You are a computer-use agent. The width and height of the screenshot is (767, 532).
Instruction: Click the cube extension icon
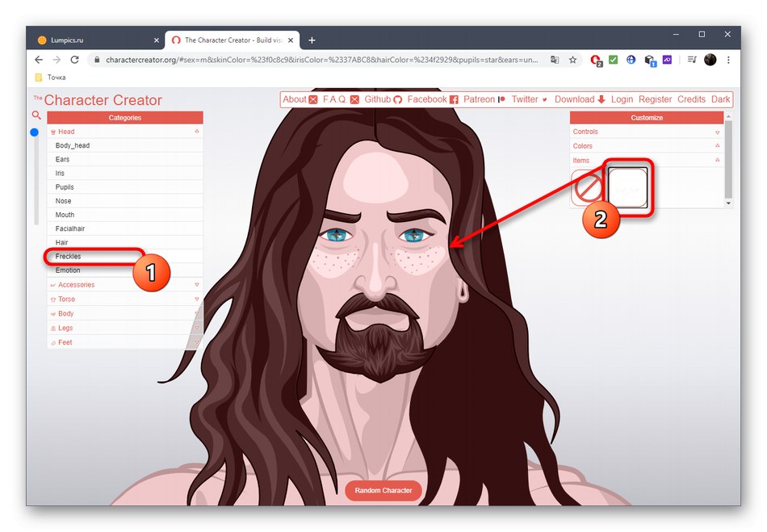tap(650, 61)
